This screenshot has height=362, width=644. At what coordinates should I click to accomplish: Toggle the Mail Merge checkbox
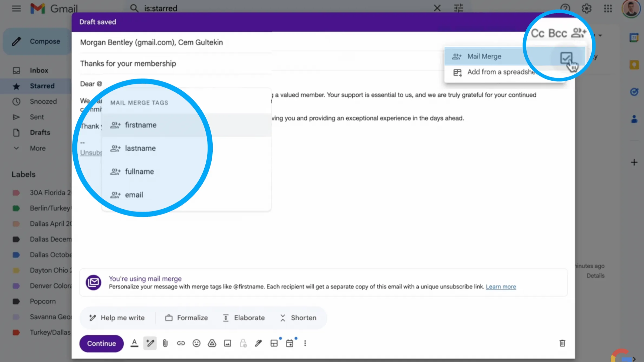(x=567, y=58)
